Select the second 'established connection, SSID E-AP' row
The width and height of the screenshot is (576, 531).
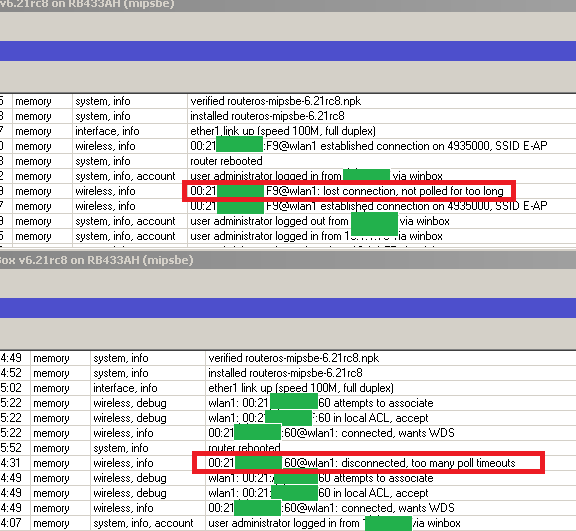point(288,206)
